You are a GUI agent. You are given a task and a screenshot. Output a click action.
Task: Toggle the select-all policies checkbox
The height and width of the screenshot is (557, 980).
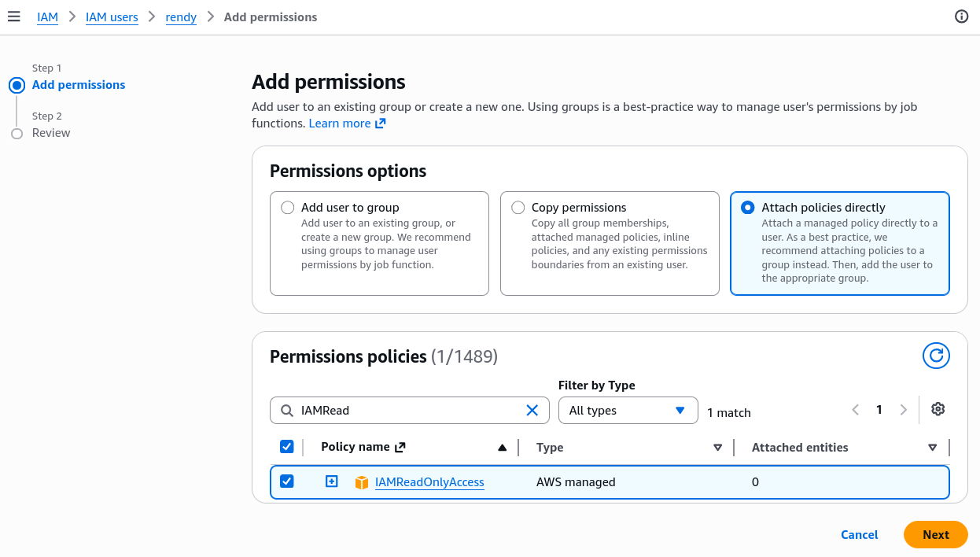pos(287,447)
